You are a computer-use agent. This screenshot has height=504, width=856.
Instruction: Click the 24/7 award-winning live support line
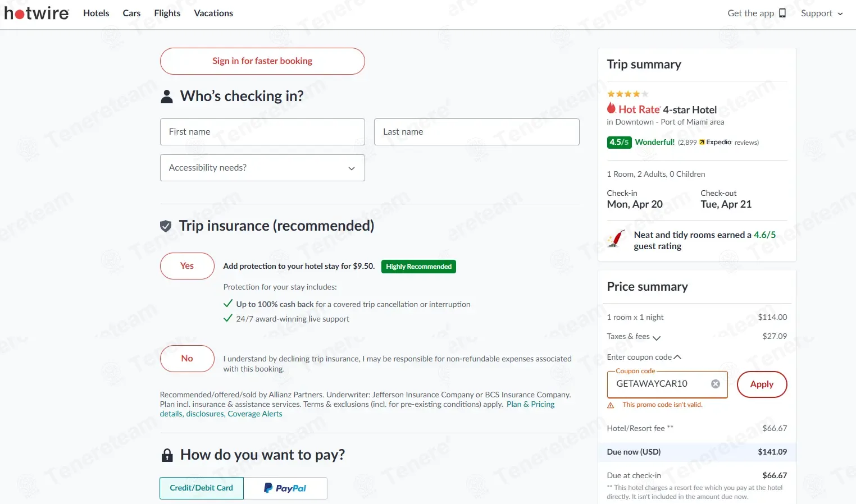click(x=293, y=319)
